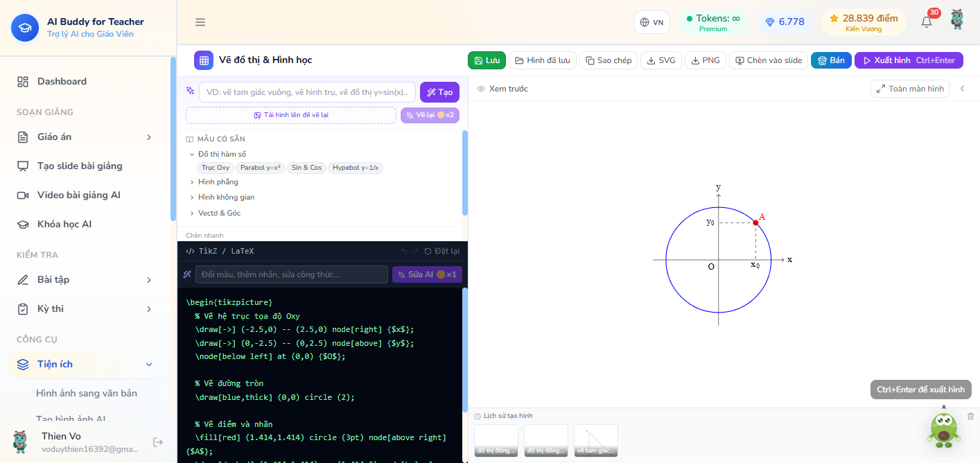
Task: Click the diamond balance 6.778
Action: click(x=785, y=22)
